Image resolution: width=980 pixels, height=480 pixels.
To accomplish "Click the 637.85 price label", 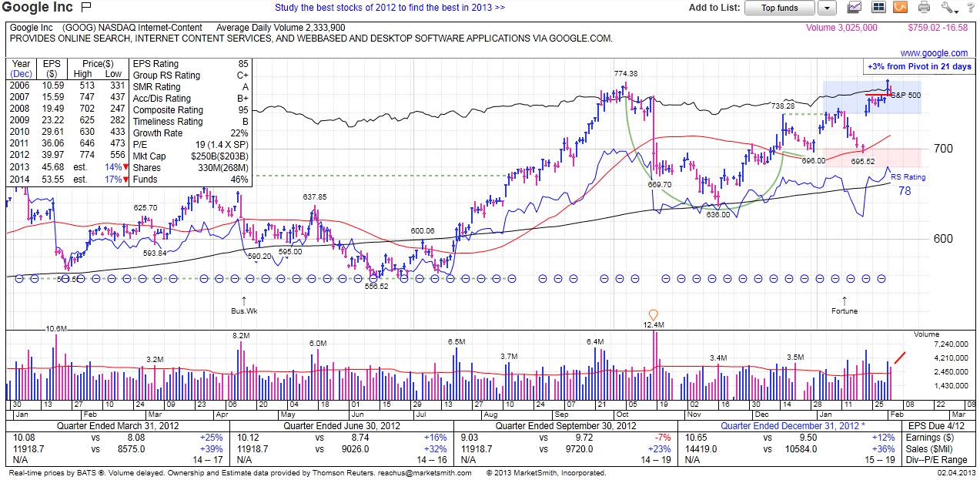I will click(315, 197).
